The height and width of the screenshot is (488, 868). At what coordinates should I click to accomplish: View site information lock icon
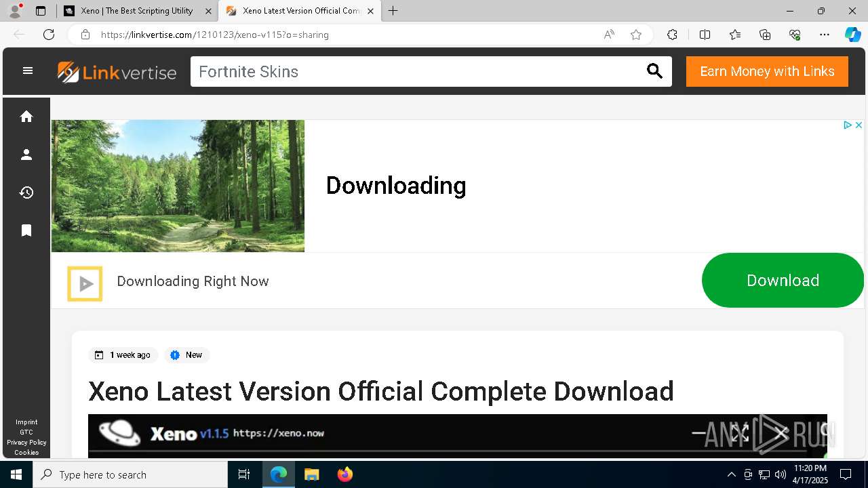point(85,35)
